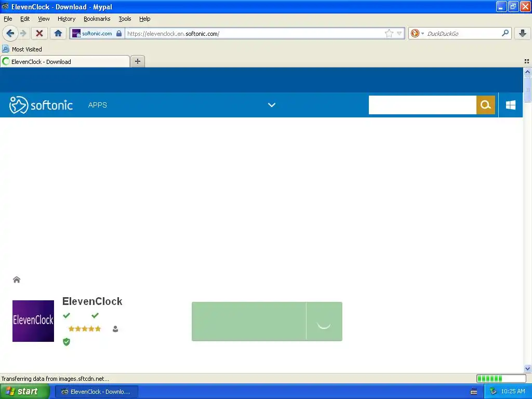Select the Windows platform icon
This screenshot has width=532, height=399.
click(511, 105)
